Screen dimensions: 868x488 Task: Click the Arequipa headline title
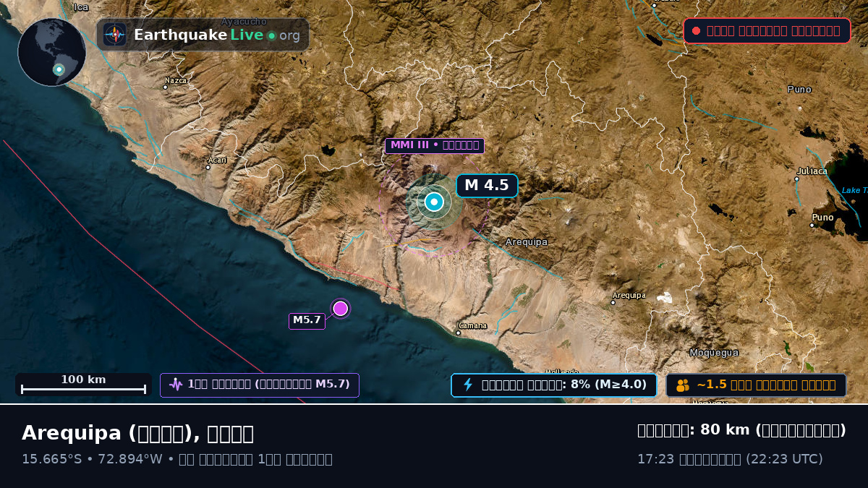tap(137, 433)
